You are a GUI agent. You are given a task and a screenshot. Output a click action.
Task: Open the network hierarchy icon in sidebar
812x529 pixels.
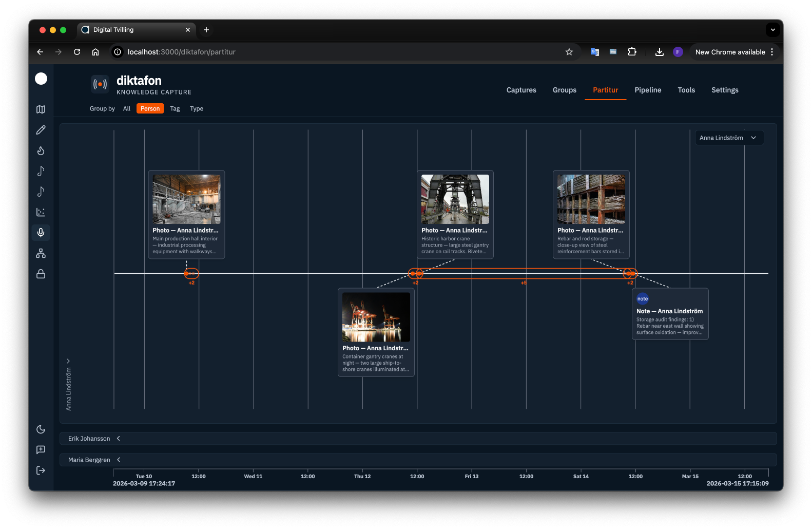(41, 253)
